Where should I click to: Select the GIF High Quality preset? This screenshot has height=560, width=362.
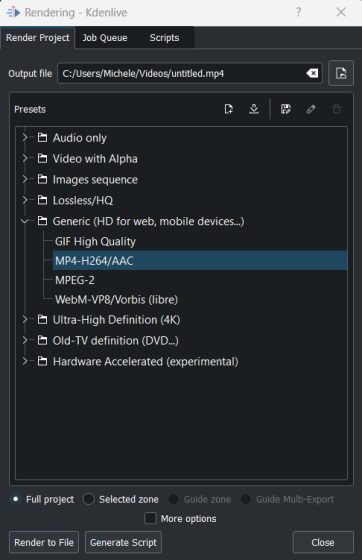pos(95,241)
